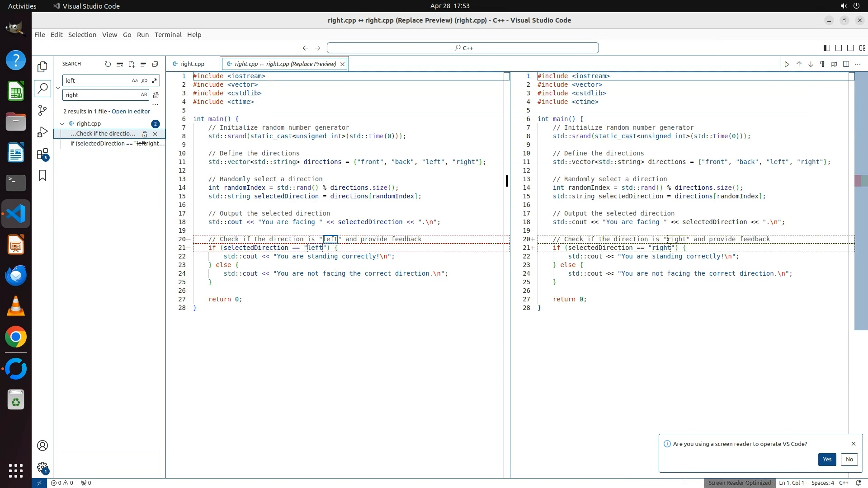Open the Source Control view
The image size is (868, 488).
coord(42,110)
